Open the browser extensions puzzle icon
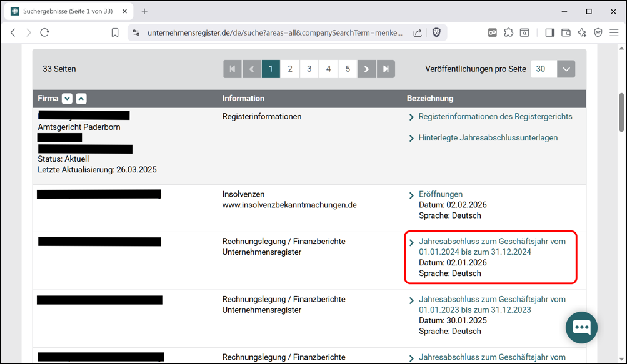This screenshot has width=627, height=364. (509, 33)
